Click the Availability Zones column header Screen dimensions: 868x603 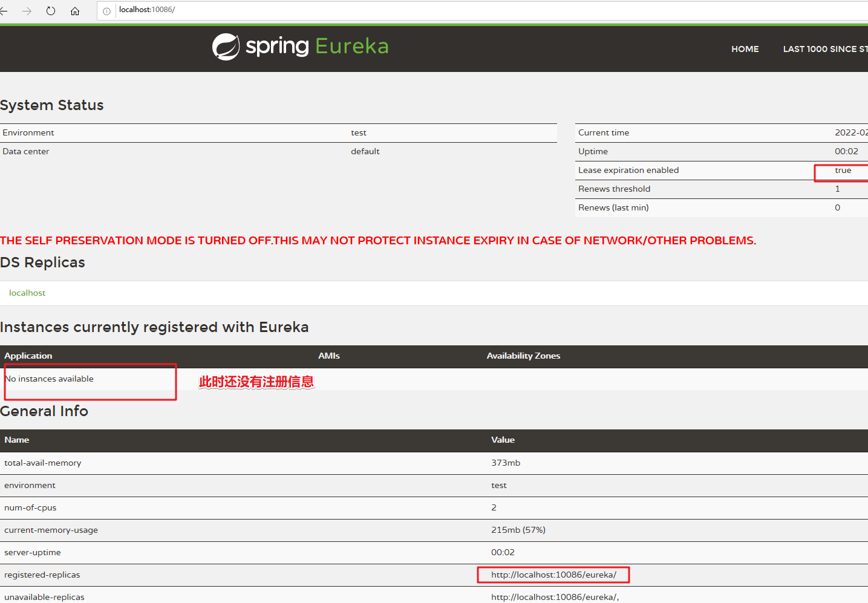coord(523,356)
